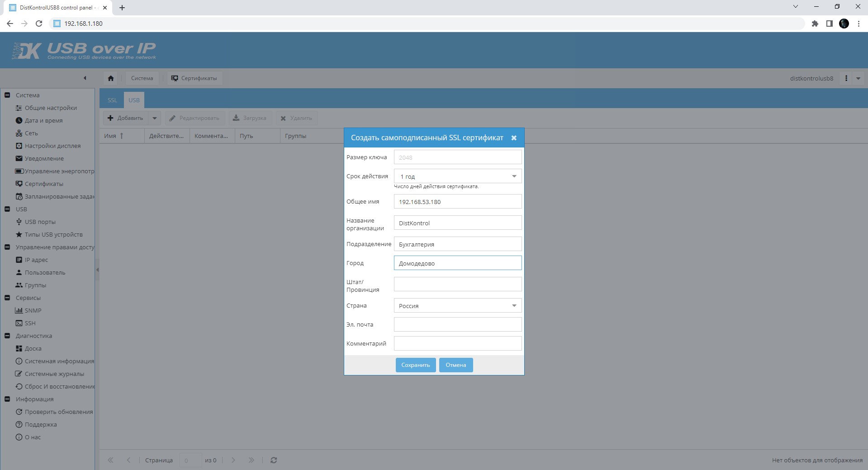Open Доска dashboard item
Viewport: 868px width, 470px height.
click(33, 348)
